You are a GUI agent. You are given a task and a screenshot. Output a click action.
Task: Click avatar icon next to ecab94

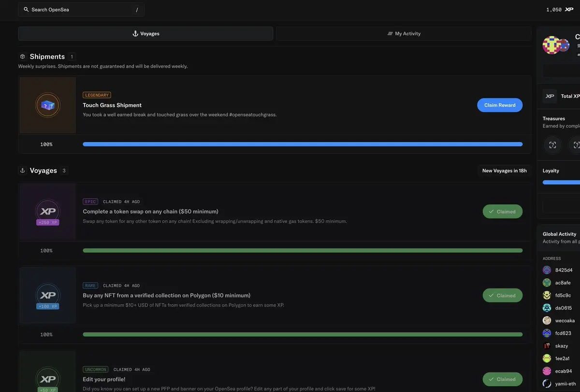(547, 371)
